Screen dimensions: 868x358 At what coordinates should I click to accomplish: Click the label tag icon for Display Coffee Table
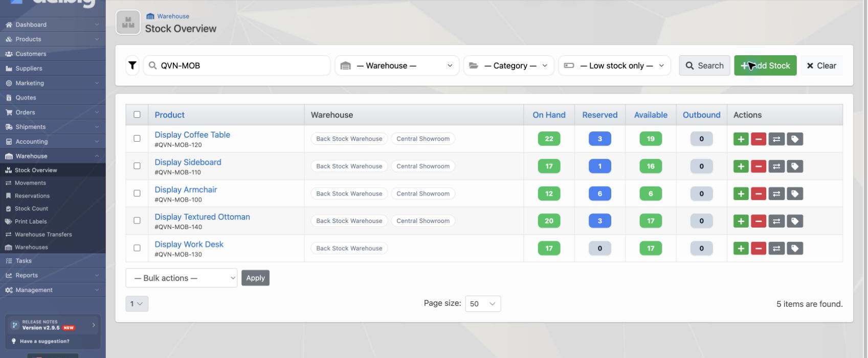tap(795, 139)
